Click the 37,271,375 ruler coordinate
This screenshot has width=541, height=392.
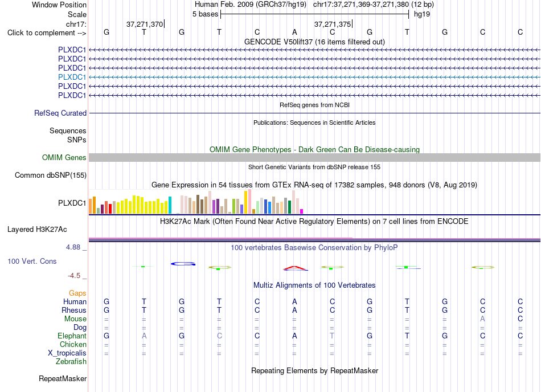coord(333,24)
